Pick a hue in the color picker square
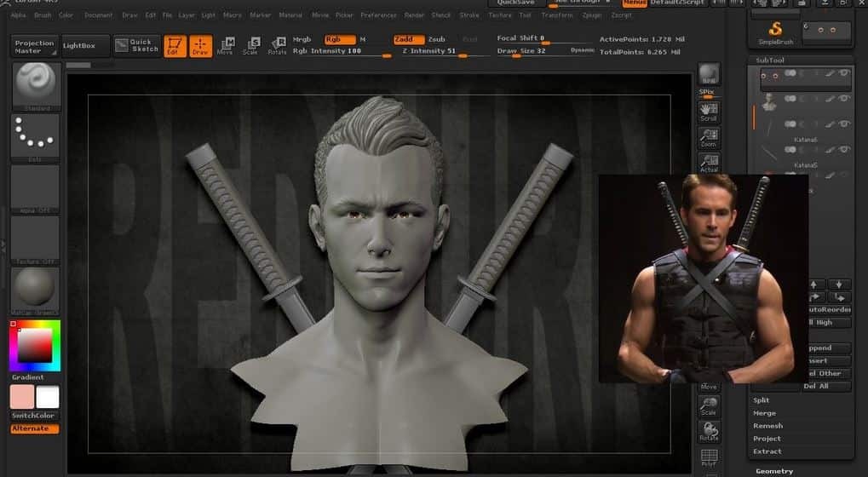The height and width of the screenshot is (477, 868). click(35, 345)
